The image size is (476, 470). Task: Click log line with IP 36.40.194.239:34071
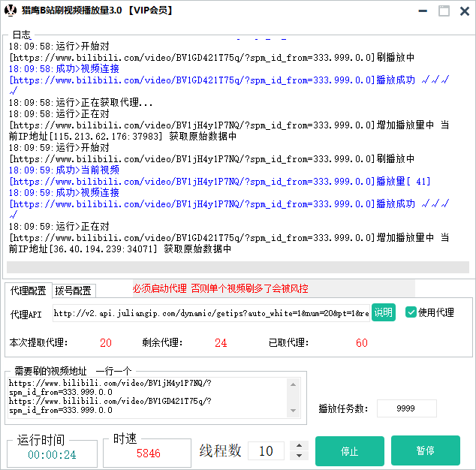120,249
